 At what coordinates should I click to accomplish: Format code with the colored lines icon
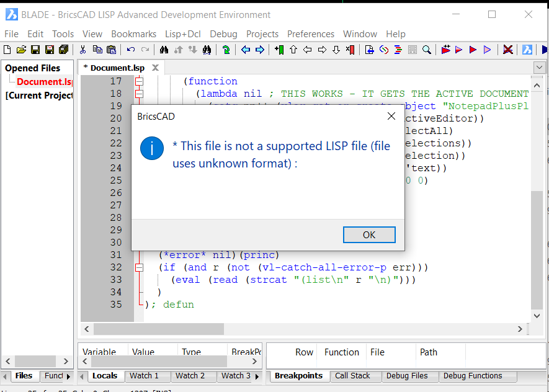click(398, 50)
